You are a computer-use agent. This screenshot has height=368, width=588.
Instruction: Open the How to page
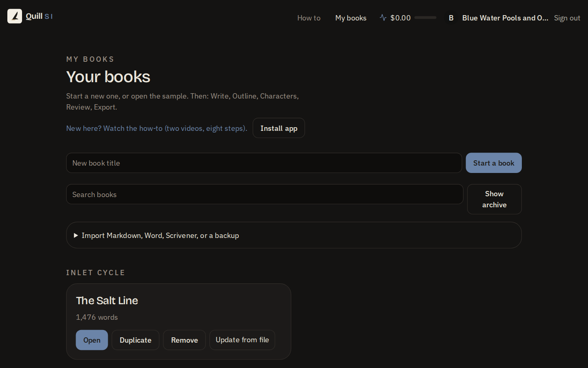click(309, 18)
